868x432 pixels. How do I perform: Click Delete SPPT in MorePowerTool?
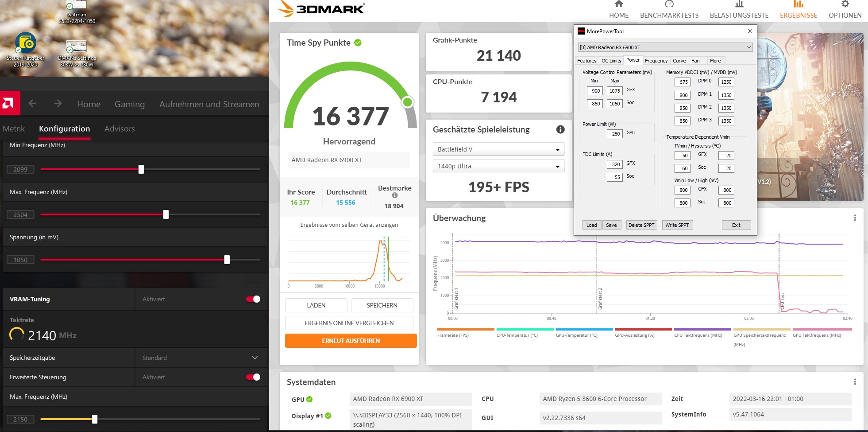pyautogui.click(x=641, y=225)
